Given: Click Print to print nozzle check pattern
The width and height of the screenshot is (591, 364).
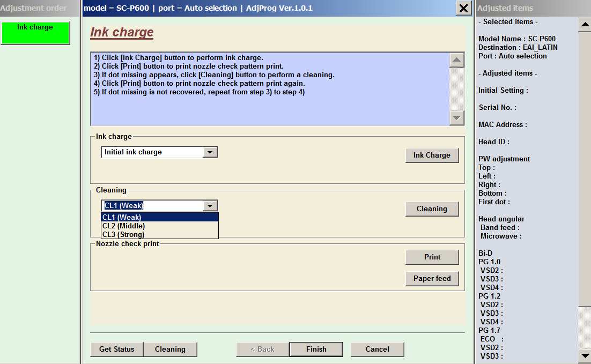Looking at the screenshot, I should click(432, 257).
